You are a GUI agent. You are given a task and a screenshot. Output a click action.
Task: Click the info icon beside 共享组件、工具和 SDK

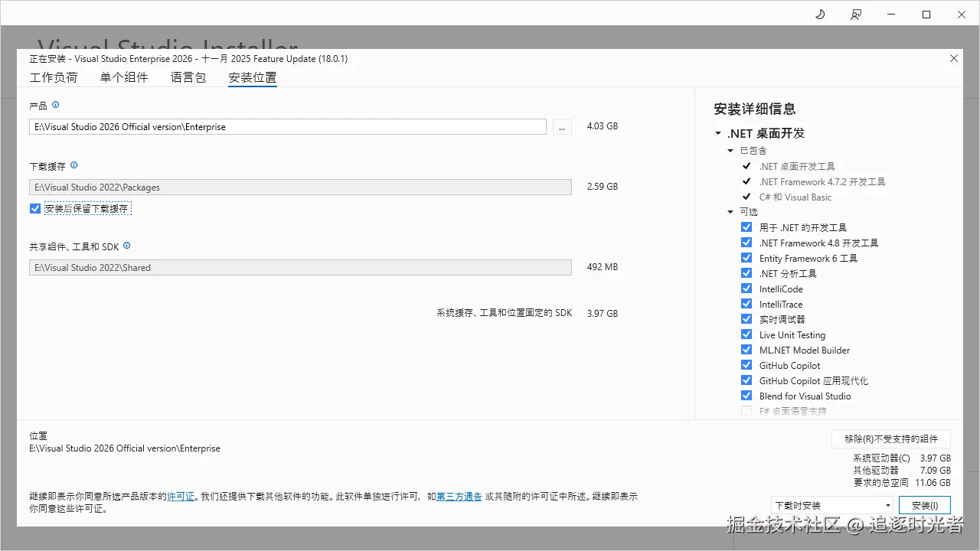click(126, 246)
